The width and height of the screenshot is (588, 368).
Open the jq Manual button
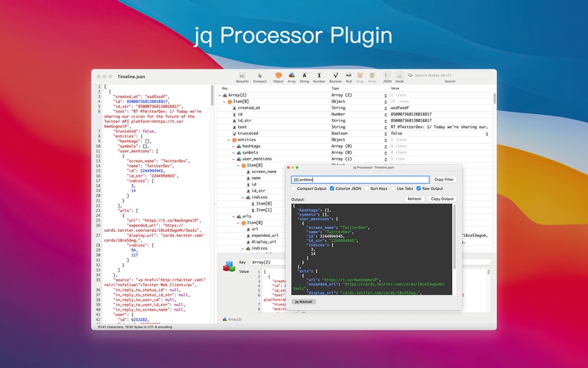coord(304,302)
